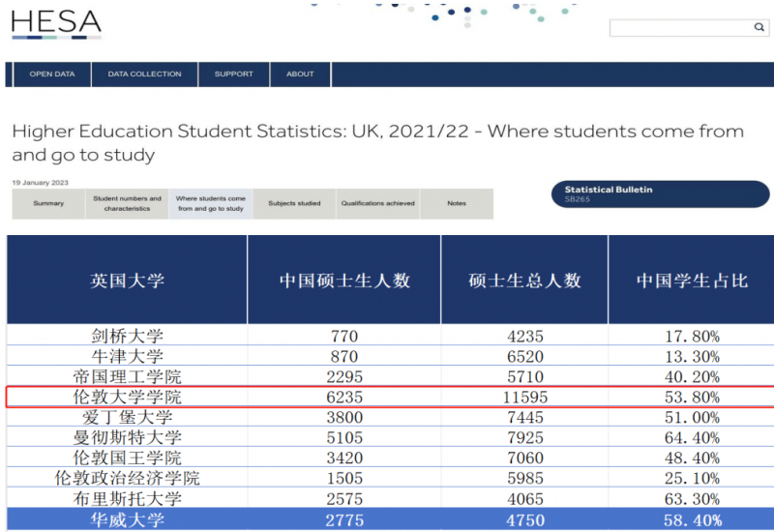Switch to the Notes tab
The image size is (774, 532).
coord(457,204)
